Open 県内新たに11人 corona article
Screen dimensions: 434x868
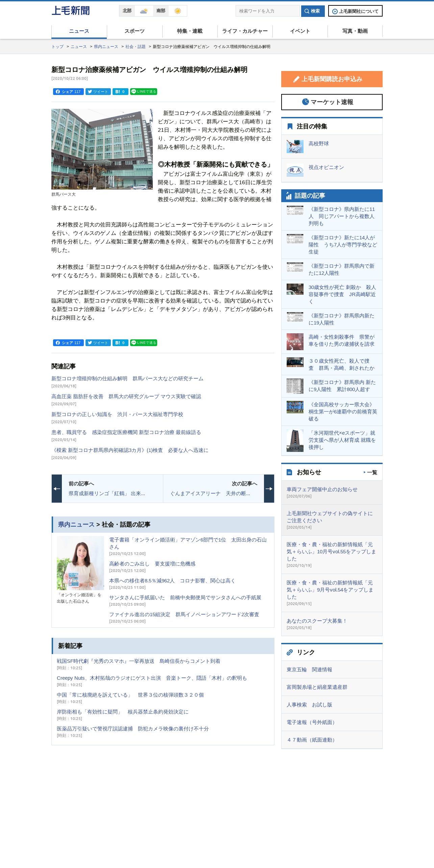point(342,216)
